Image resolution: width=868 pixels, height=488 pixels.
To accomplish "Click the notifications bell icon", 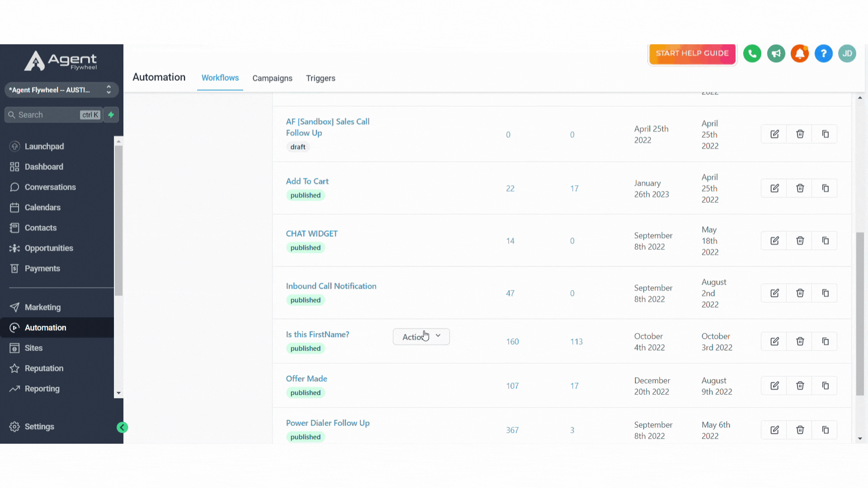I will 800,53.
